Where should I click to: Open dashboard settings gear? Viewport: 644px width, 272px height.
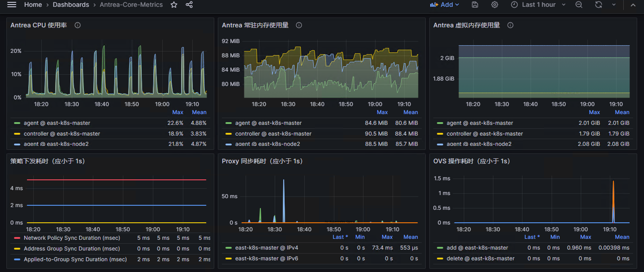click(495, 4)
